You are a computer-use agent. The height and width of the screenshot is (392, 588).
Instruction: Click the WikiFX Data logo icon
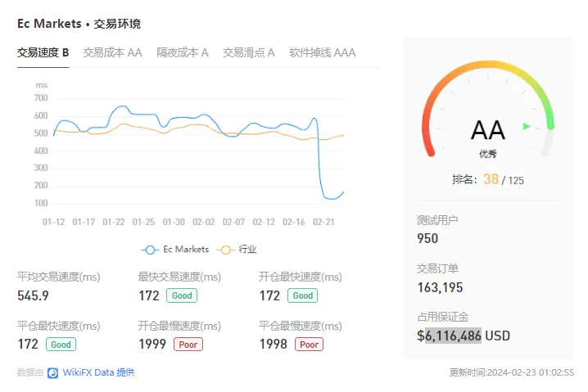point(53,373)
